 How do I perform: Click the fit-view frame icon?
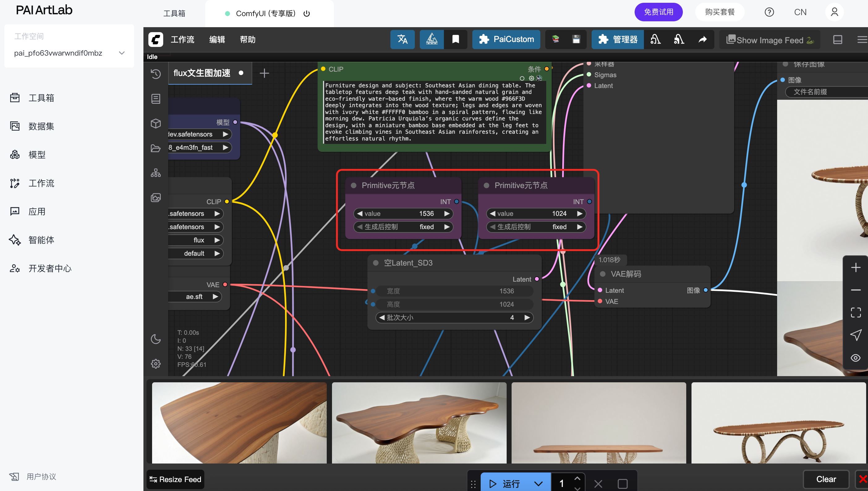(855, 312)
